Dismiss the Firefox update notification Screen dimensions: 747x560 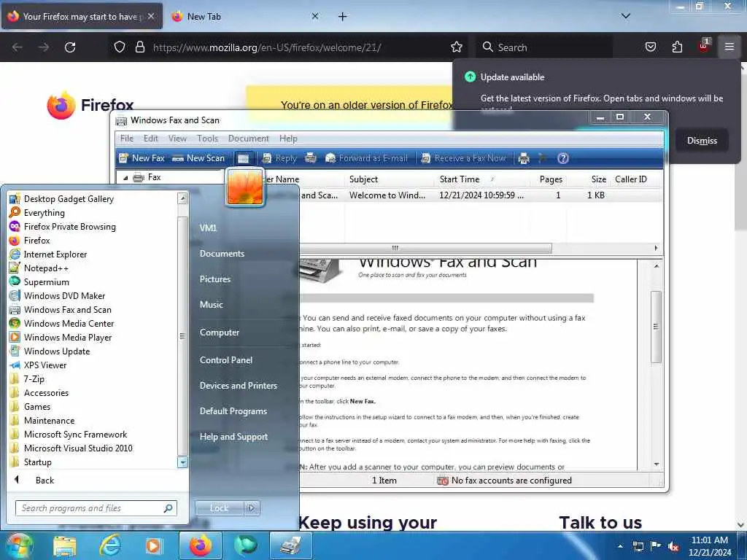[702, 141]
